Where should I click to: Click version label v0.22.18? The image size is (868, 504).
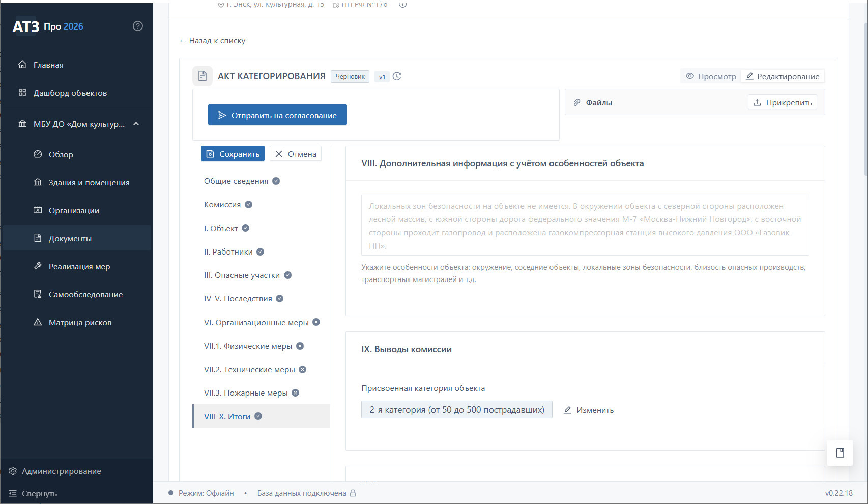coord(839,493)
